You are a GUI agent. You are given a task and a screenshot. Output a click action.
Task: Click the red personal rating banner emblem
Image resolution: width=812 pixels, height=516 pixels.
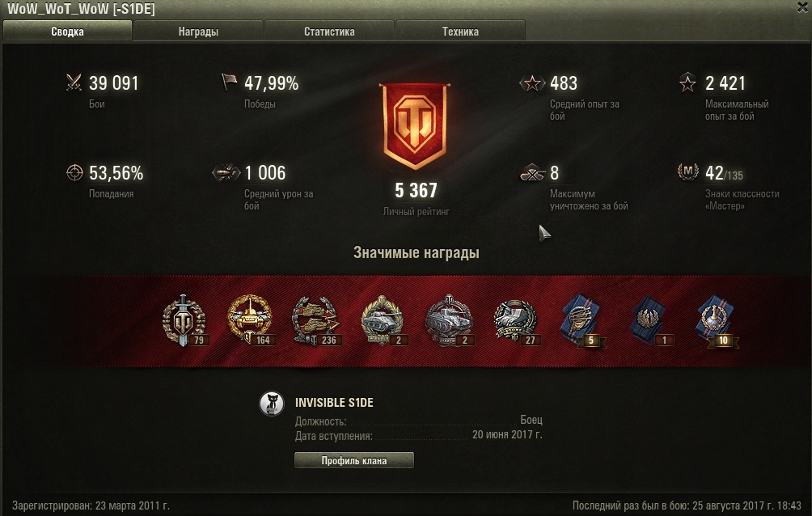pos(416,126)
